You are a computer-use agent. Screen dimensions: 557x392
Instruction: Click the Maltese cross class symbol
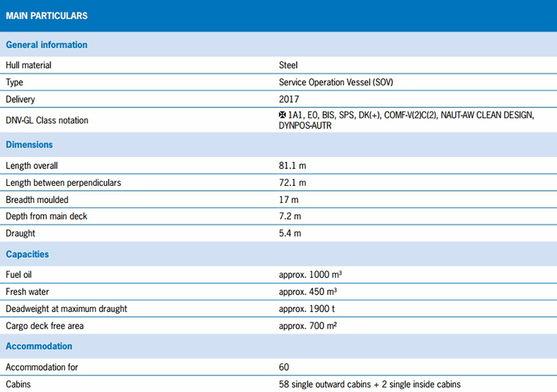283,115
